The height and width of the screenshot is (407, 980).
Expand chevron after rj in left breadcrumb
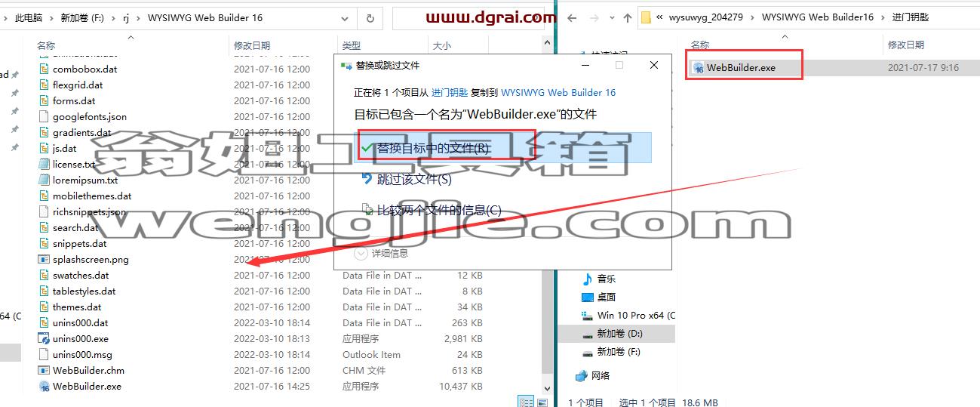pos(140,18)
